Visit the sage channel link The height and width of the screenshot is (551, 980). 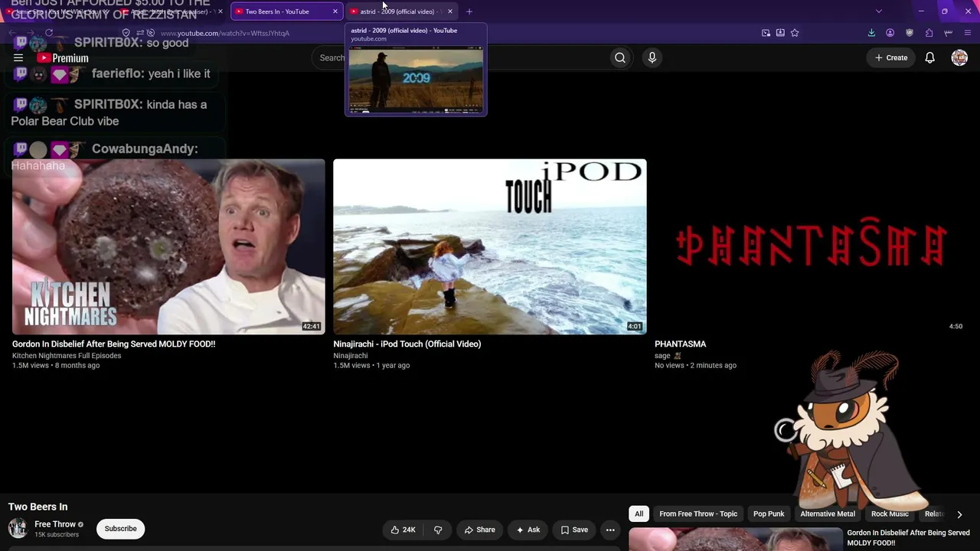pyautogui.click(x=662, y=356)
